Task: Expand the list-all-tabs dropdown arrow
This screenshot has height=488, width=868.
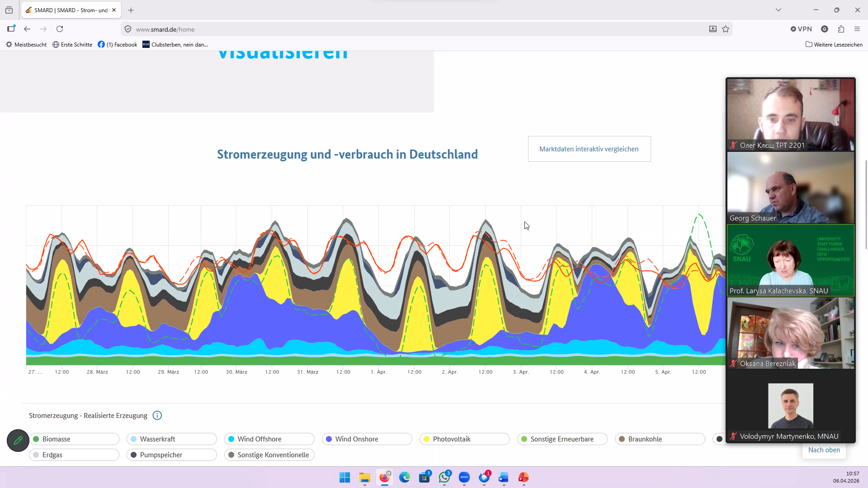Action: (778, 10)
